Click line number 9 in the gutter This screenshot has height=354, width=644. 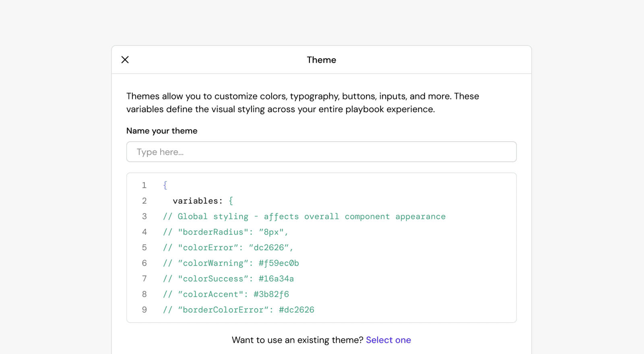point(144,310)
